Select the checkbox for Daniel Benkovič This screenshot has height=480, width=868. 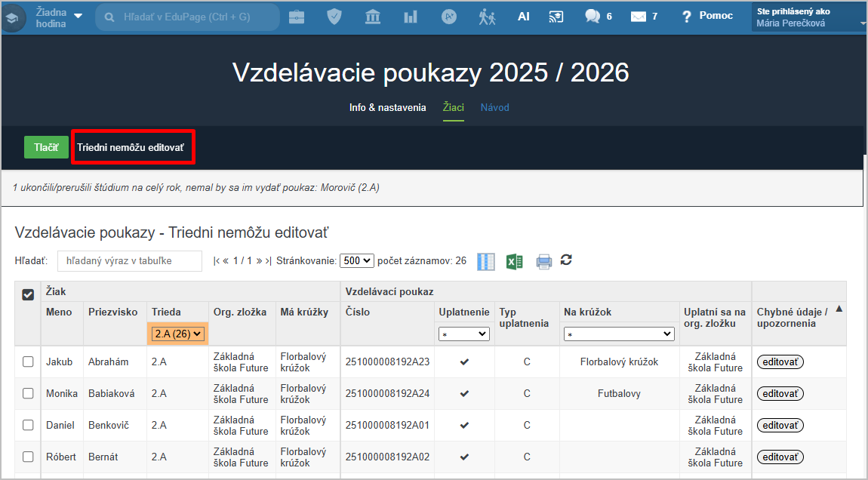click(28, 425)
